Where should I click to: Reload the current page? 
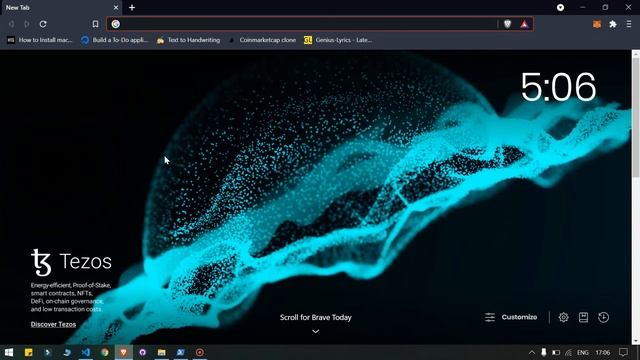coord(43,24)
